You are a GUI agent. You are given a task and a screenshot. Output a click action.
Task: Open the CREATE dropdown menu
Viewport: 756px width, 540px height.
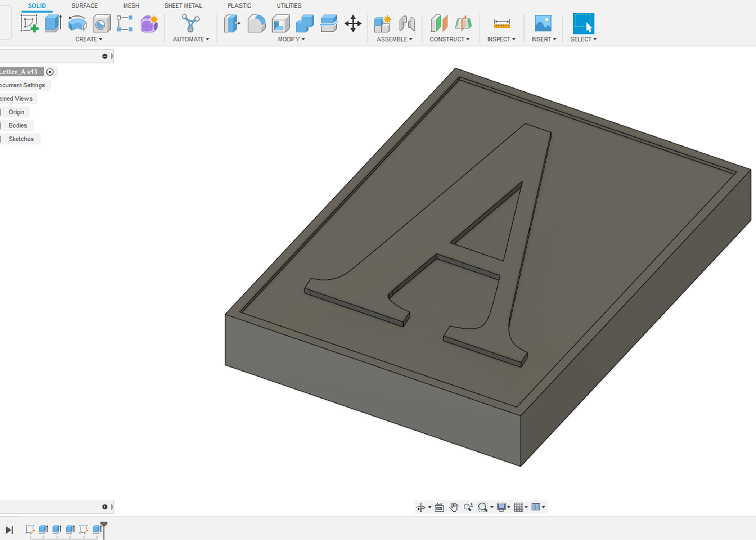(89, 39)
